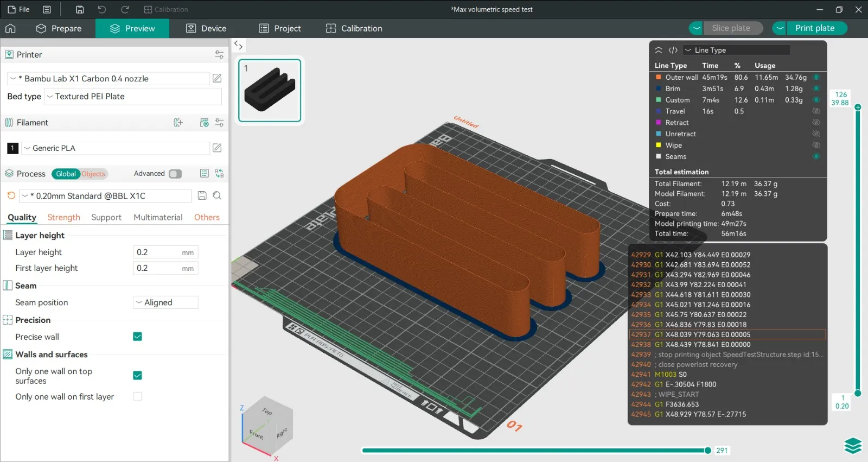The width and height of the screenshot is (868, 462).
Task: Click filament slot number 1 color box
Action: pyautogui.click(x=12, y=148)
